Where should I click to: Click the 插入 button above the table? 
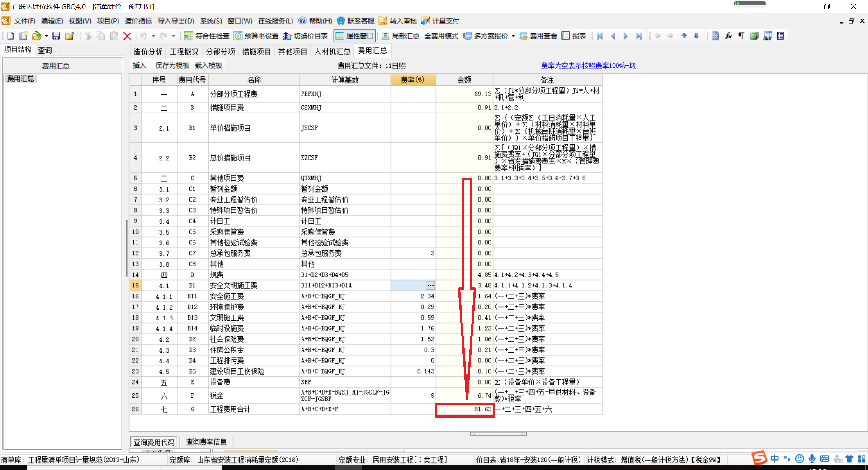tap(139, 66)
